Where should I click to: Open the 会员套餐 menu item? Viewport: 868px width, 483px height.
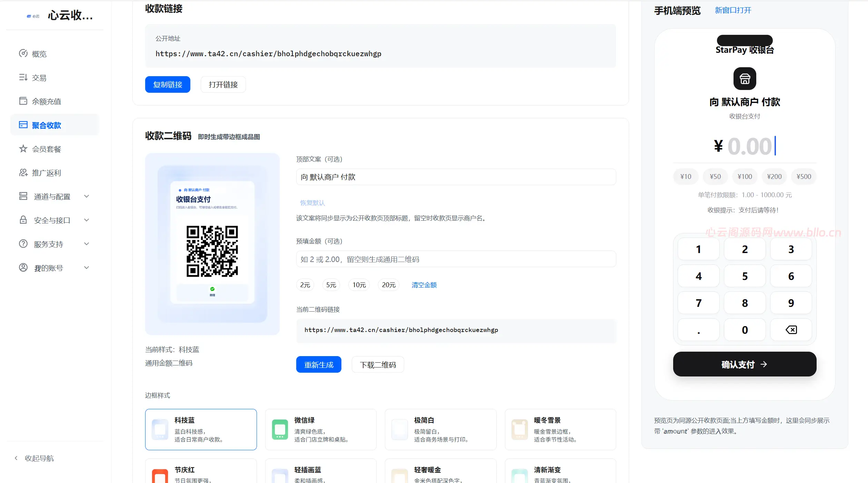54,149
